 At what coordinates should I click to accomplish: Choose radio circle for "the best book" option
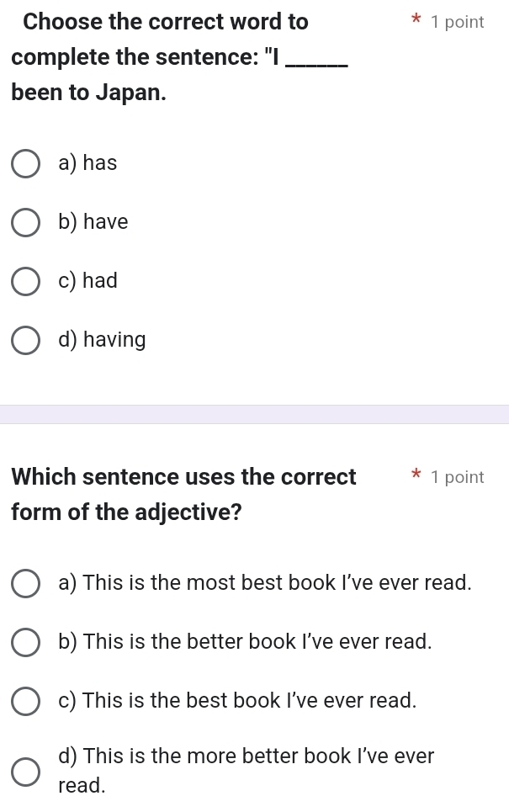25,701
